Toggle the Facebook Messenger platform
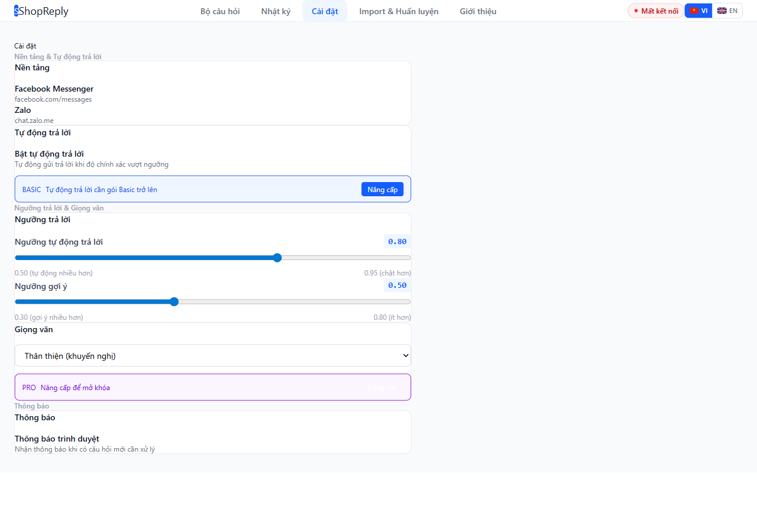 pyautogui.click(x=390, y=93)
